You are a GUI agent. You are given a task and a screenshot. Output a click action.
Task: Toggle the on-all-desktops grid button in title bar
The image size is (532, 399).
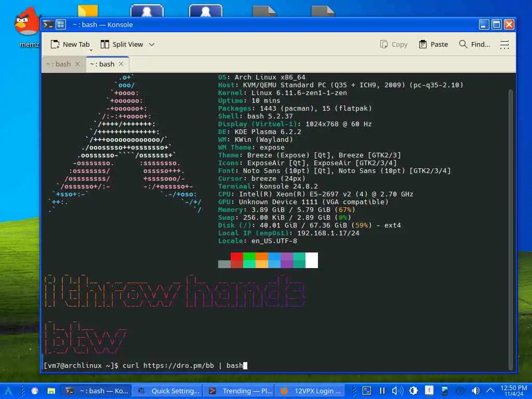coord(61,24)
